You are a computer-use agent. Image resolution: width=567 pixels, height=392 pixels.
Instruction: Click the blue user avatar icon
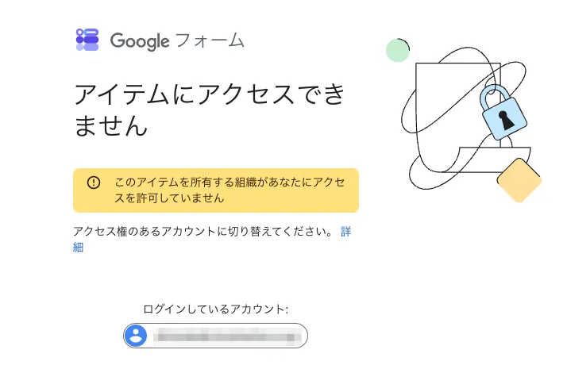[136, 336]
